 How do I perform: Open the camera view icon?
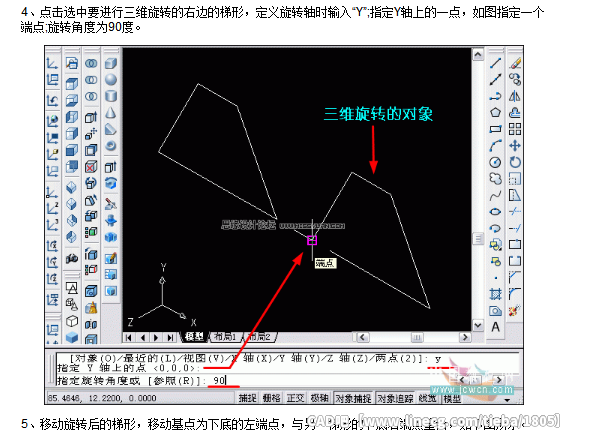72,259
